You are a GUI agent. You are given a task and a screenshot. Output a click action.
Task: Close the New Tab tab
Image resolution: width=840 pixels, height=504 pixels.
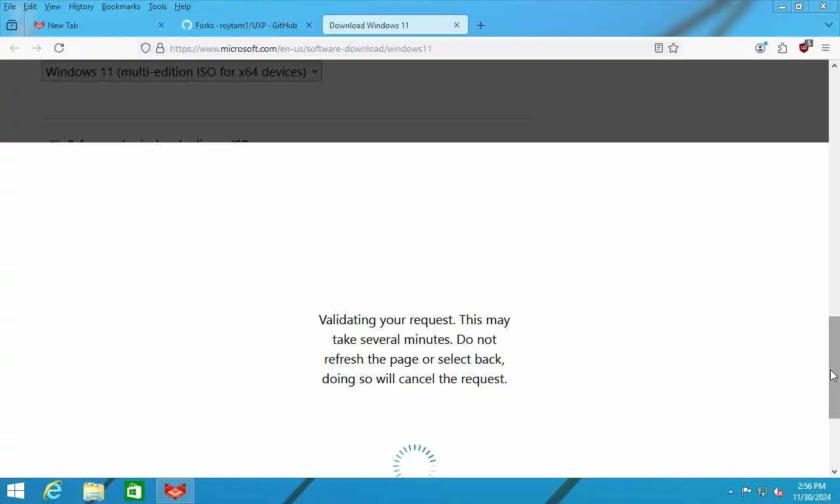pos(161,25)
